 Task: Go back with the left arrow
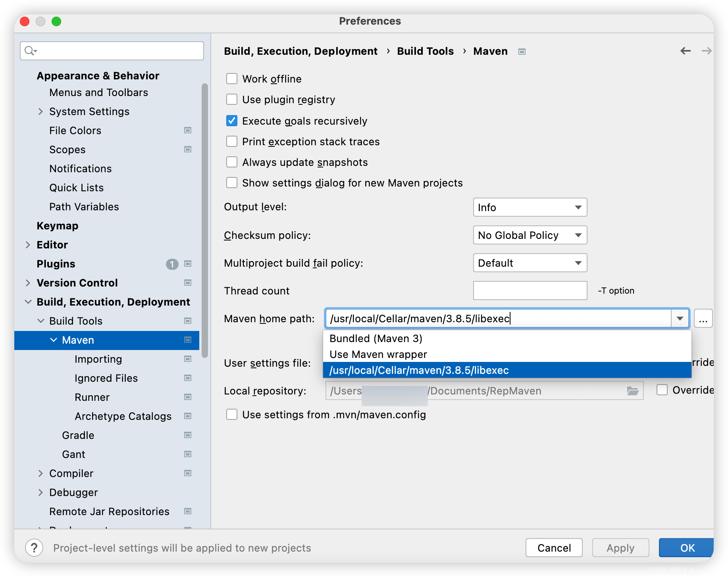pyautogui.click(x=686, y=51)
